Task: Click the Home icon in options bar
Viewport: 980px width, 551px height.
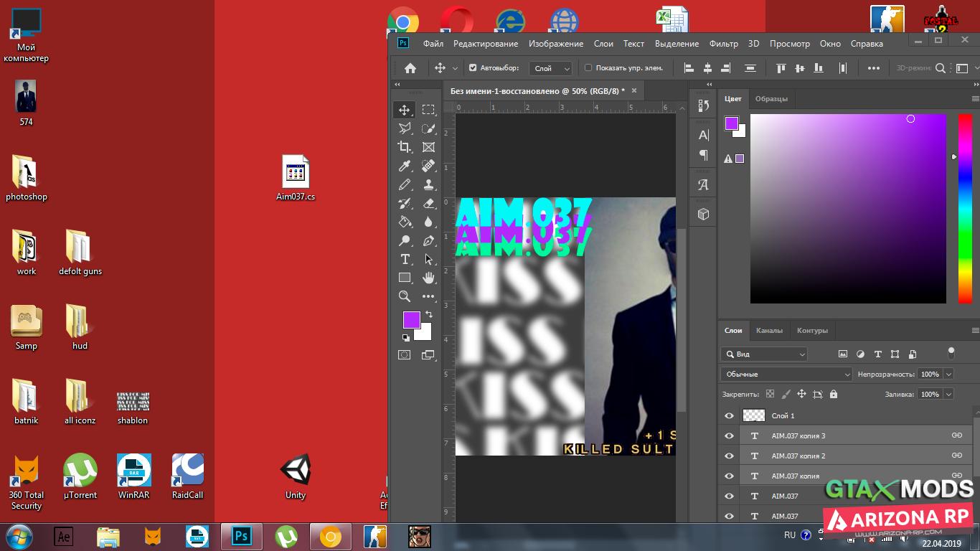Action: point(410,68)
